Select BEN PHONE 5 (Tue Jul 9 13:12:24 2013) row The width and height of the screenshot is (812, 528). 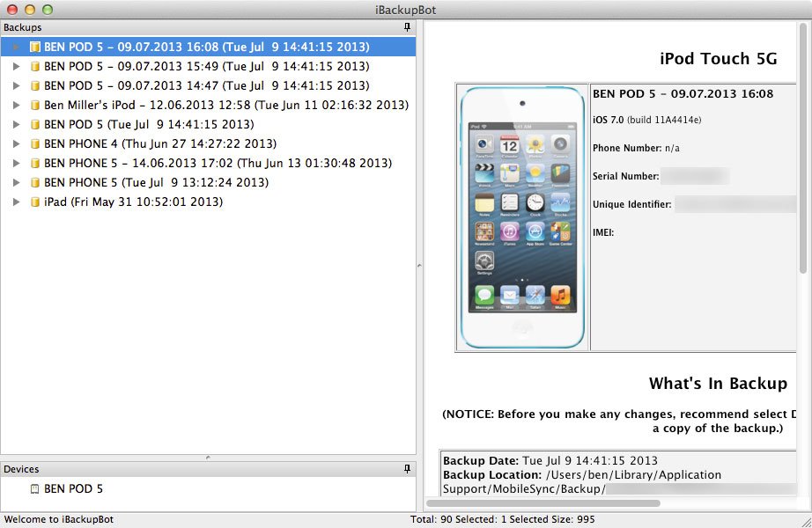[x=208, y=182]
